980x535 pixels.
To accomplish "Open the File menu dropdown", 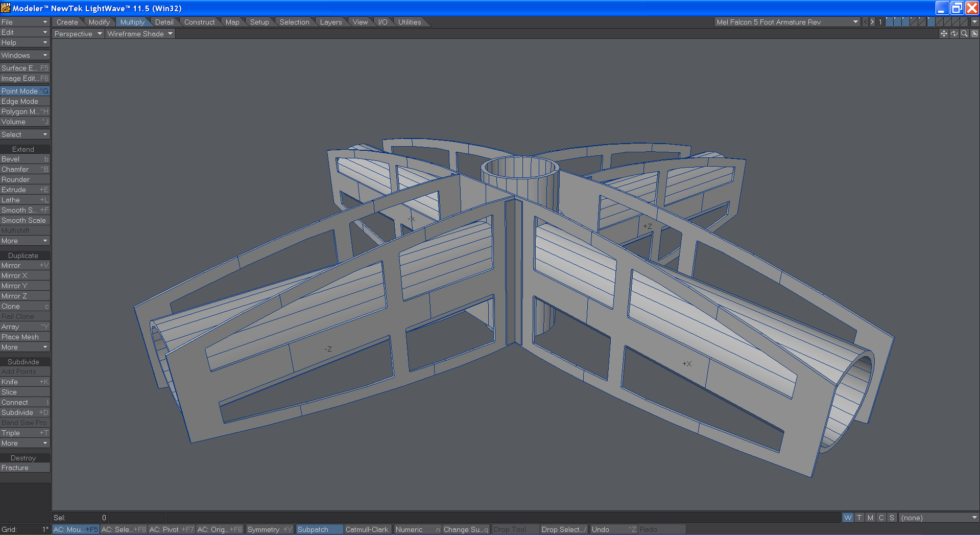I will 25,22.
